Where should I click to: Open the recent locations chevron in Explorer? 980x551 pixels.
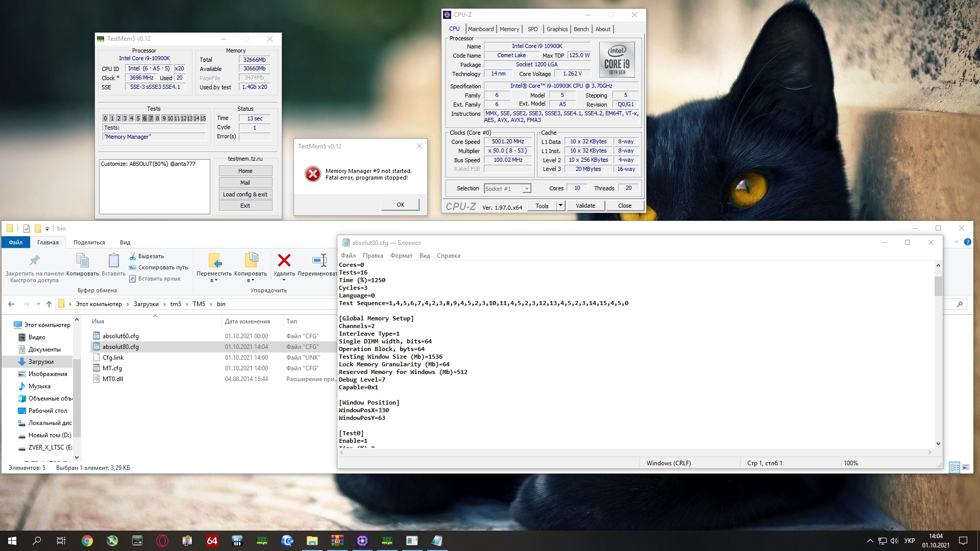pyautogui.click(x=38, y=304)
